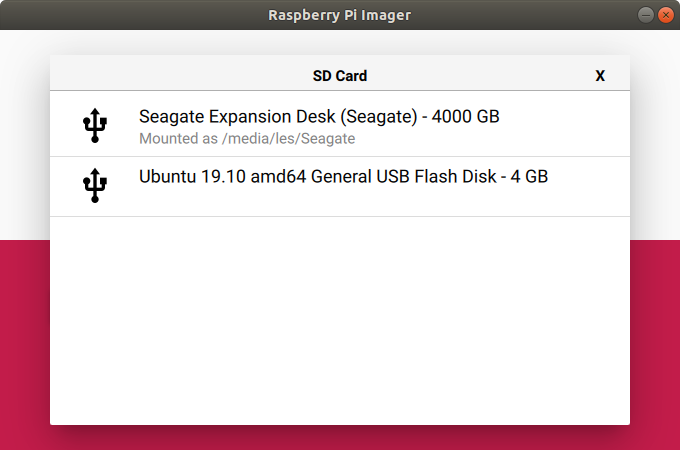Click the 4 GB size label
This screenshot has height=450, width=680.
pyautogui.click(x=529, y=176)
